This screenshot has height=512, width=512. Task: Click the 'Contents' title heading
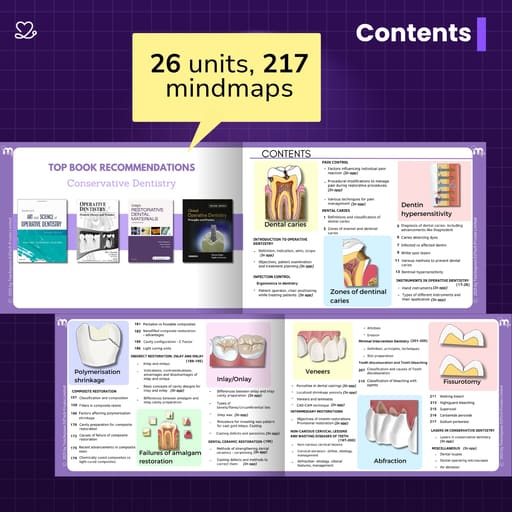point(414,33)
